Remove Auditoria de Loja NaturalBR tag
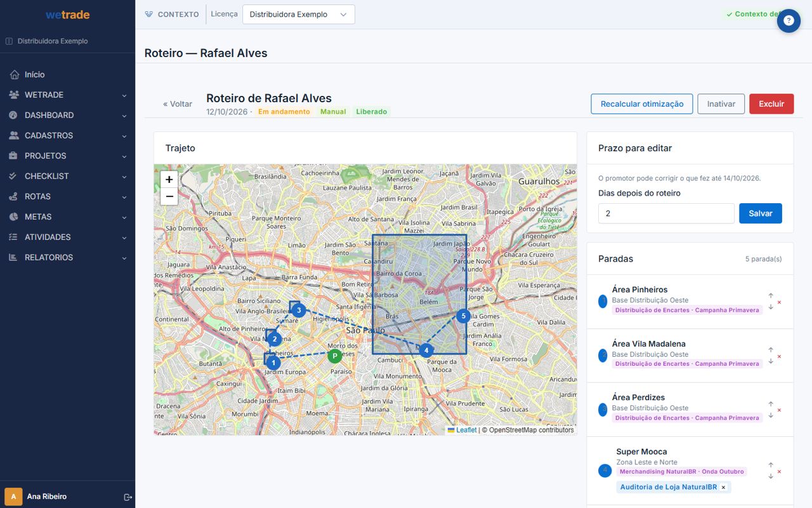The height and width of the screenshot is (508, 812). [723, 488]
